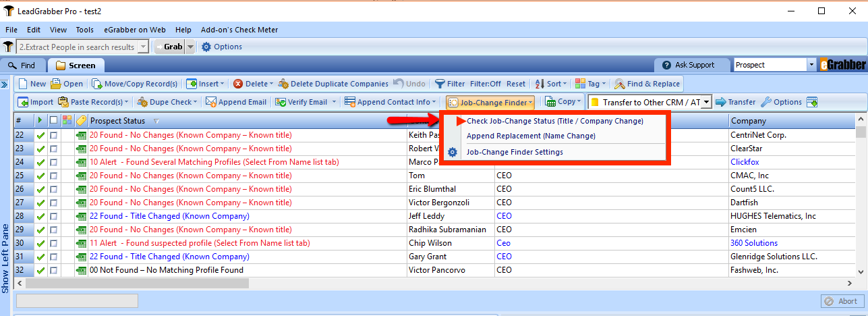Select Check Job-Change Status menu entry
The height and width of the screenshot is (316, 868).
coord(555,121)
